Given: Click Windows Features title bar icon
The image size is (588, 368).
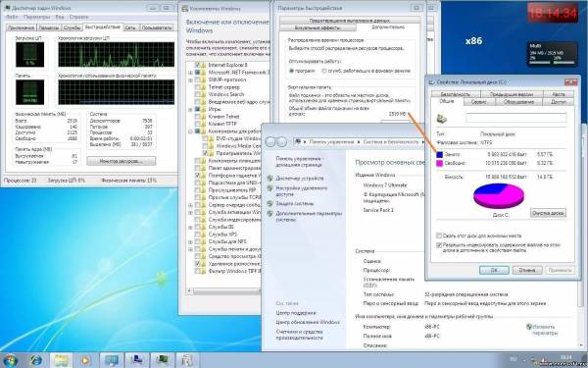Looking at the screenshot, I should pyautogui.click(x=184, y=8).
